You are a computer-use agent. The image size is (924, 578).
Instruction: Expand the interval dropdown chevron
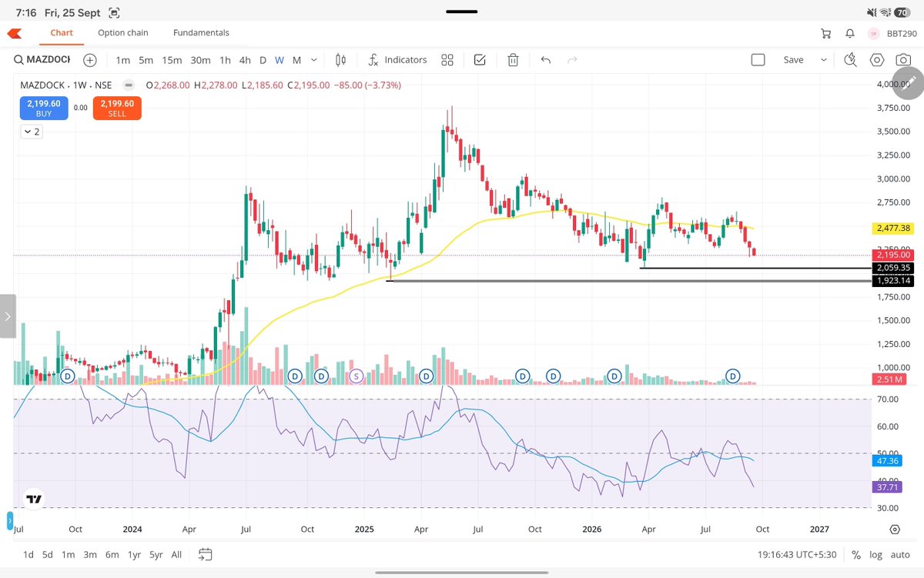point(315,60)
